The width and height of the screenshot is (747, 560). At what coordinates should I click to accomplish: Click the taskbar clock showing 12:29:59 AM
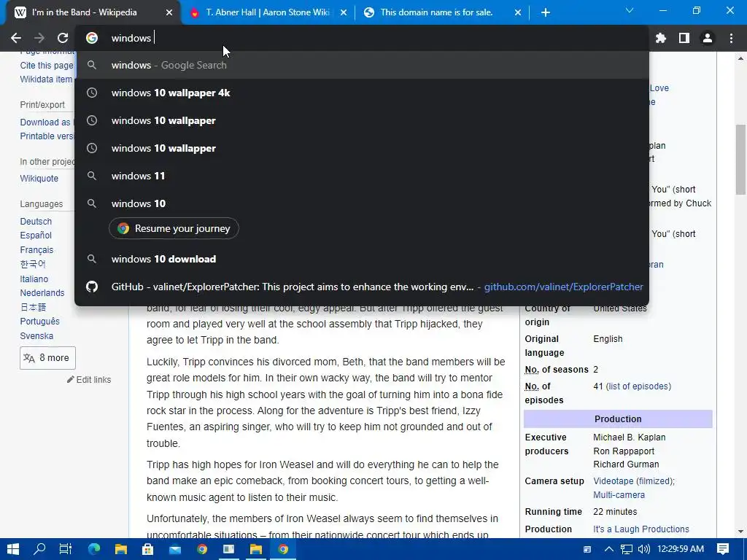(x=681, y=549)
